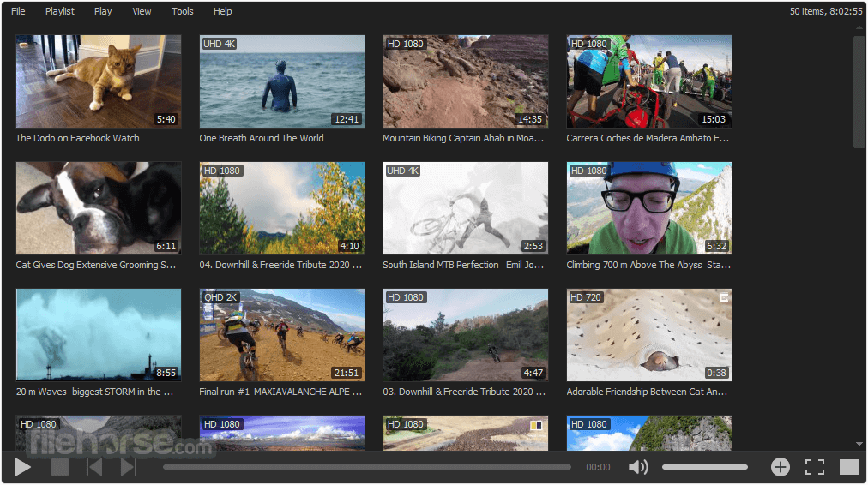The image size is (868, 485).
Task: Click the title 'The Dodo on Facebook Watch'
Action: (77, 138)
